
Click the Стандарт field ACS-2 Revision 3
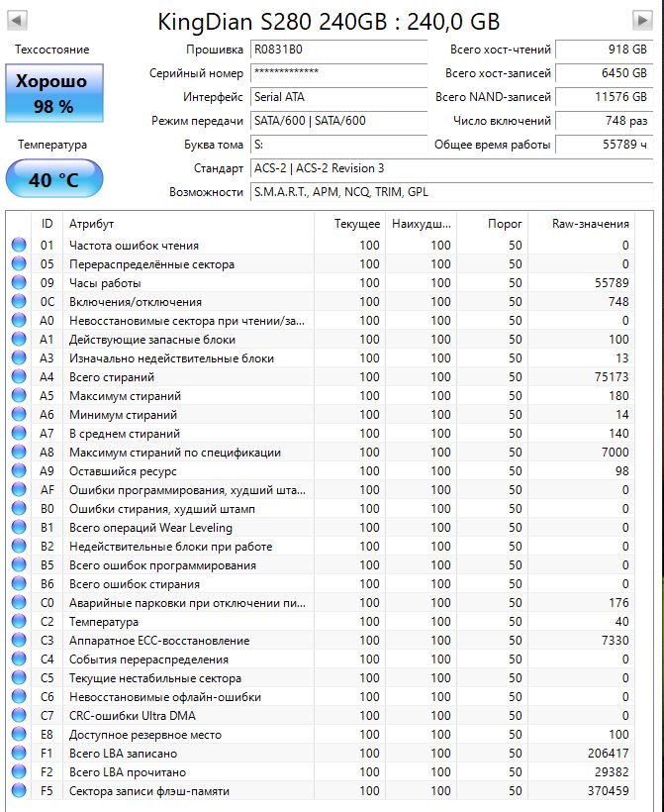tap(452, 168)
